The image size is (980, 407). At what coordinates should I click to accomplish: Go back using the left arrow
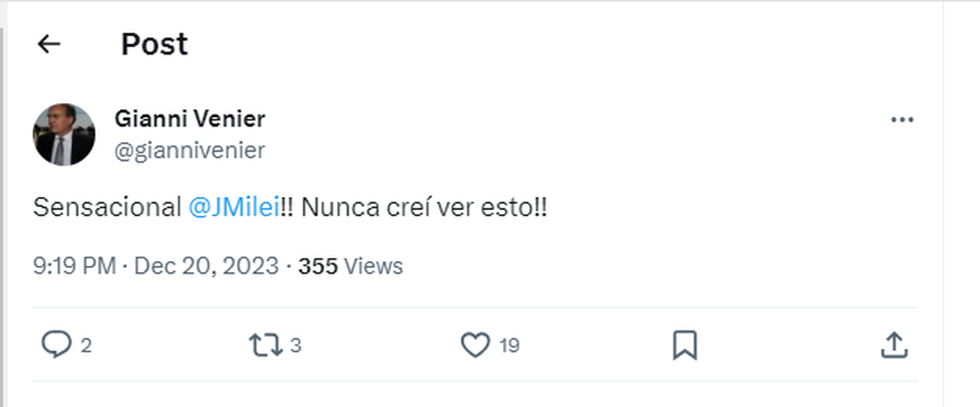pos(50,44)
